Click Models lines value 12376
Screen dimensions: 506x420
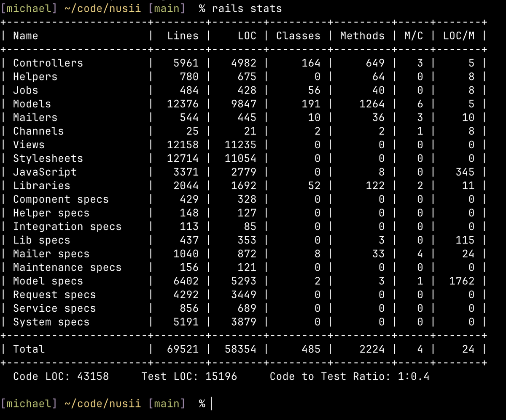pos(183,104)
